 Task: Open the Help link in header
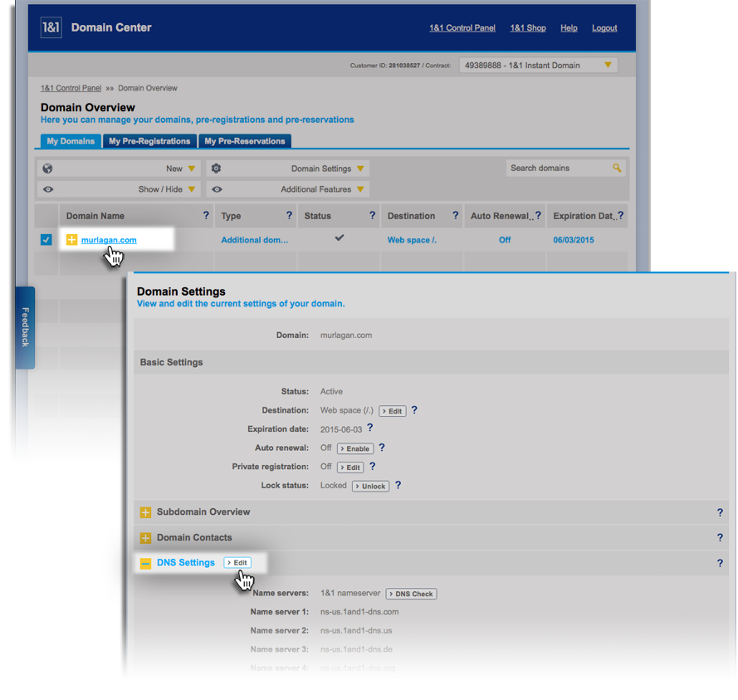coord(569,27)
